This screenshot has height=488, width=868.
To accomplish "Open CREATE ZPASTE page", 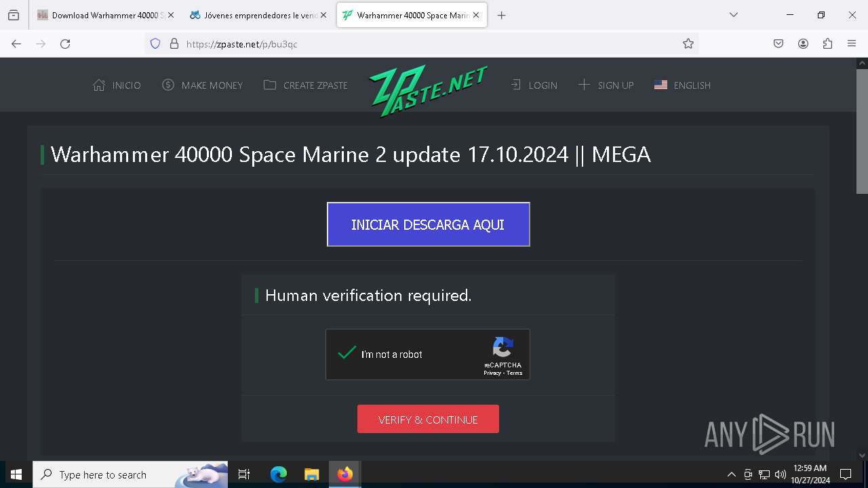I will point(306,85).
